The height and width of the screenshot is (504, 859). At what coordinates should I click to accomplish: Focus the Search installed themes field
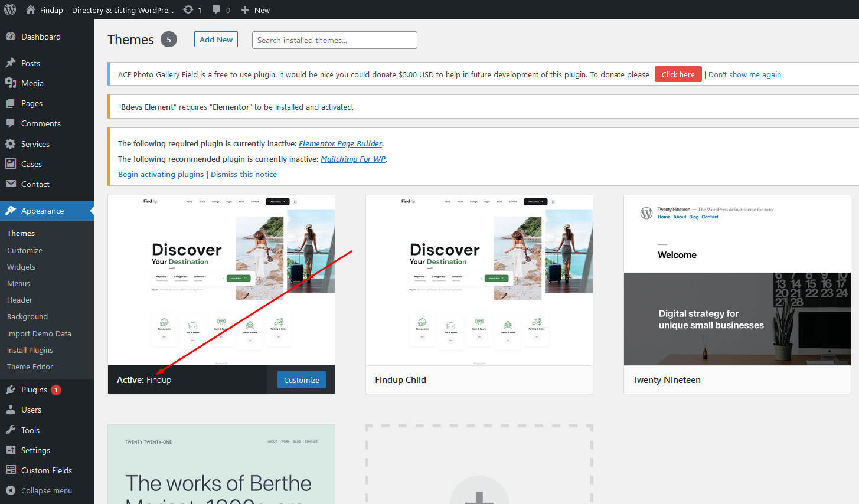tap(334, 40)
